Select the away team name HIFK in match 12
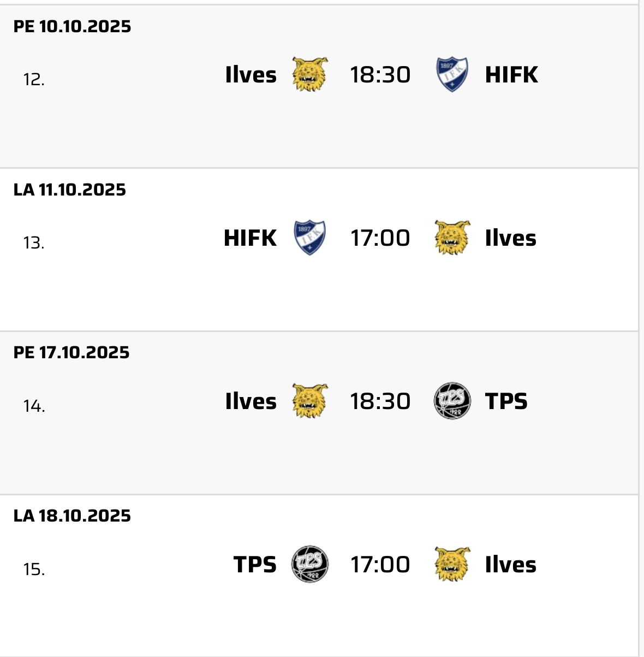Viewport: 644px width, 657px height. pos(511,75)
